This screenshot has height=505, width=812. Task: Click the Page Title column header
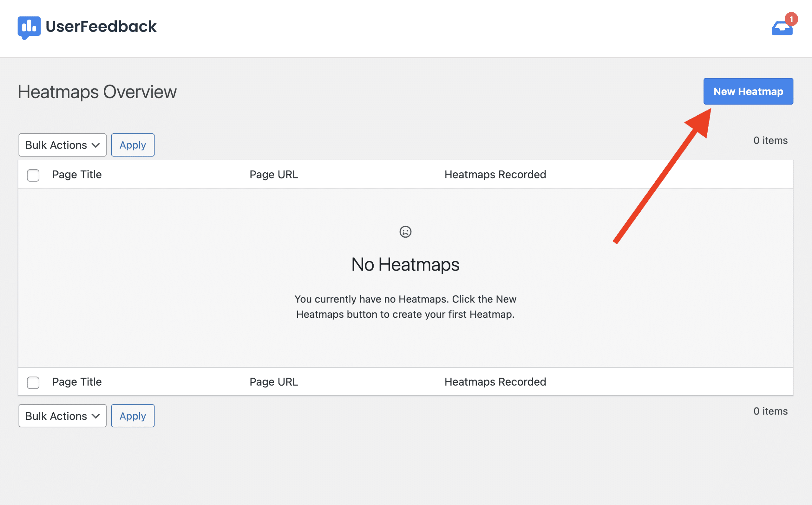77,174
